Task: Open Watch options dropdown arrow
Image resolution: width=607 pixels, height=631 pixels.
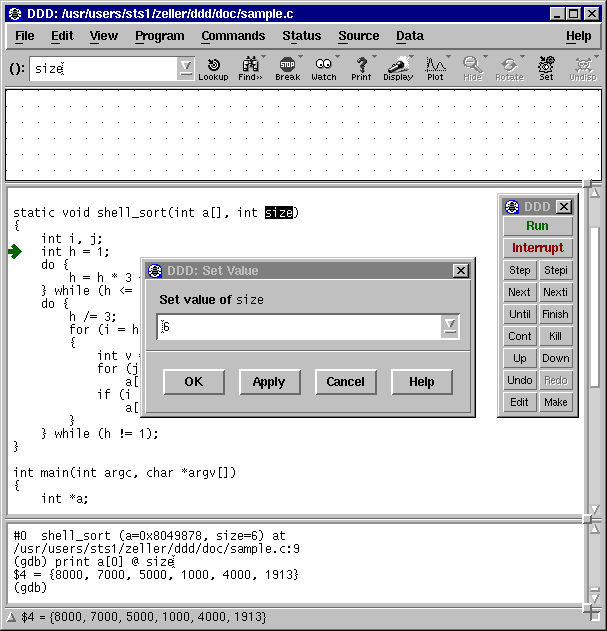Action: coord(337,57)
